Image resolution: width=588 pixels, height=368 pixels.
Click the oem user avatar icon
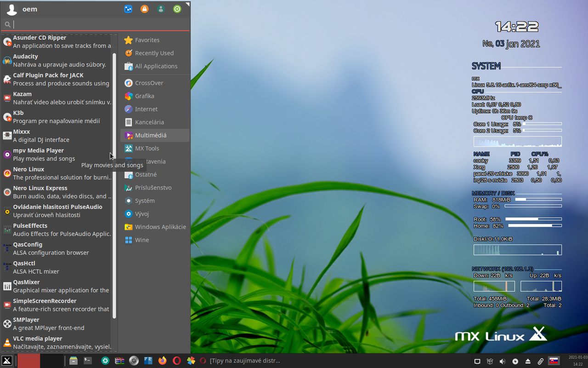(x=12, y=9)
